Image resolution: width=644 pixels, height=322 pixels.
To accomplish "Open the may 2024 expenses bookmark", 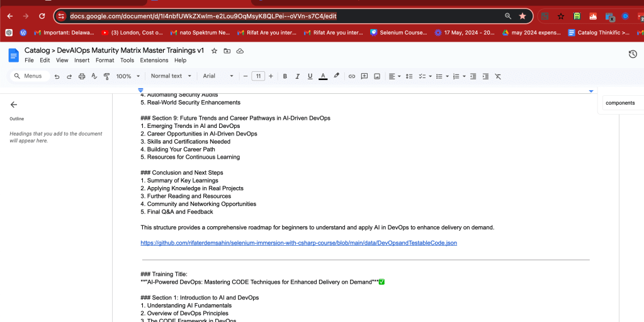I will click(531, 33).
